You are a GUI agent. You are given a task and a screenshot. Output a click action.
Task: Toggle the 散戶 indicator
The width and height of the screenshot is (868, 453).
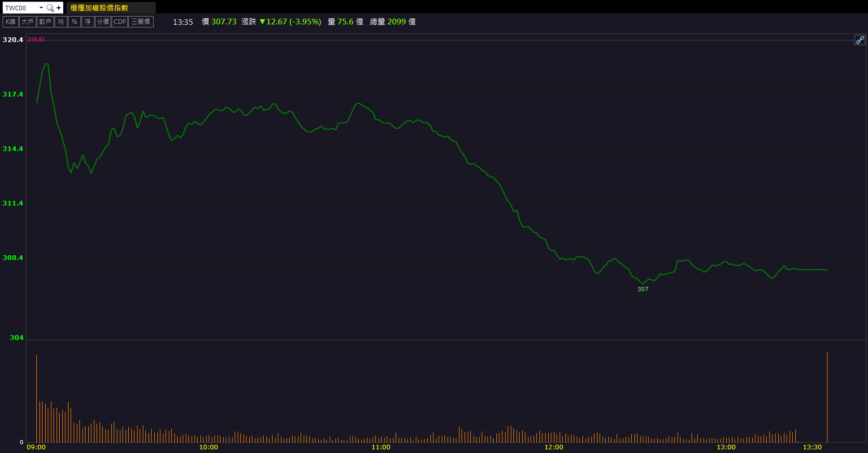pos(45,22)
